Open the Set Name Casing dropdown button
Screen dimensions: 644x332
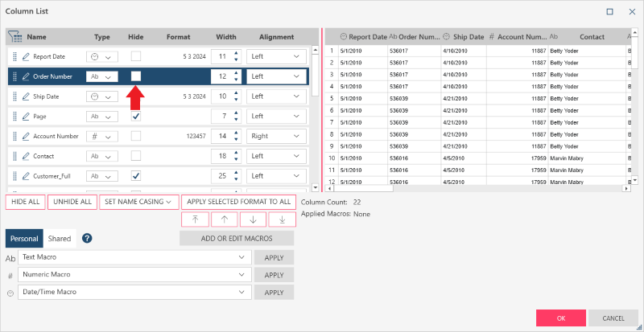pos(138,202)
